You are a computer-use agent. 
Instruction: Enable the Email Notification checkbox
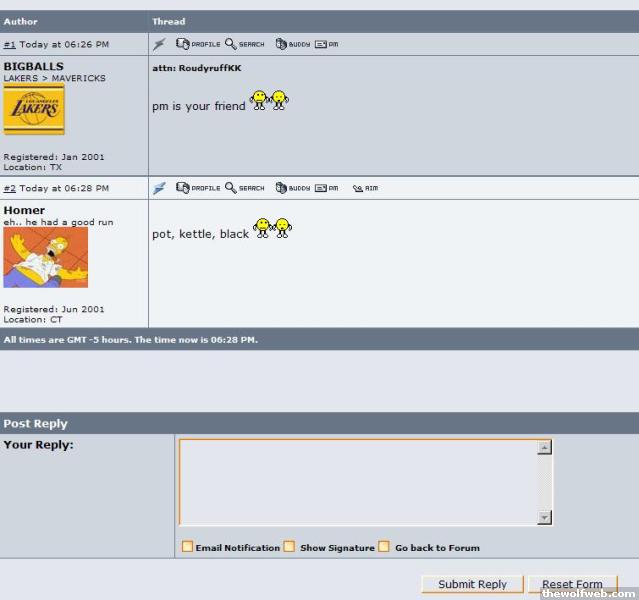point(187,547)
